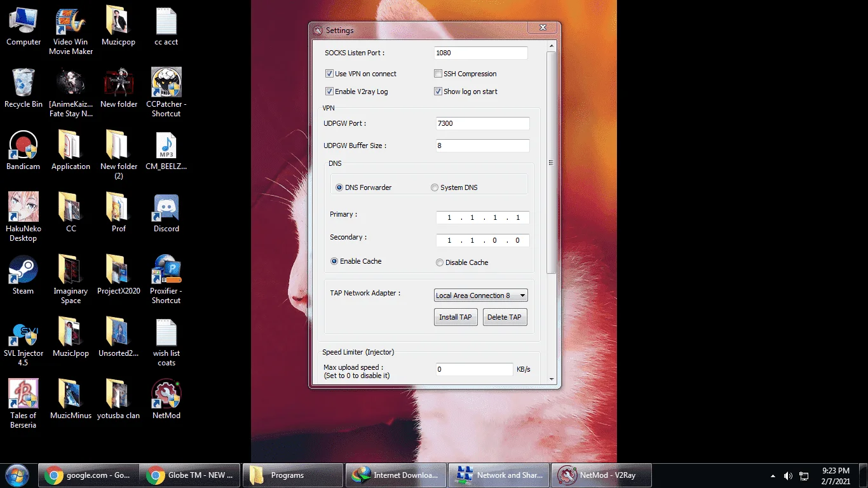The height and width of the screenshot is (488, 868).
Task: Enable SSH Compression checkbox
Action: pos(438,74)
